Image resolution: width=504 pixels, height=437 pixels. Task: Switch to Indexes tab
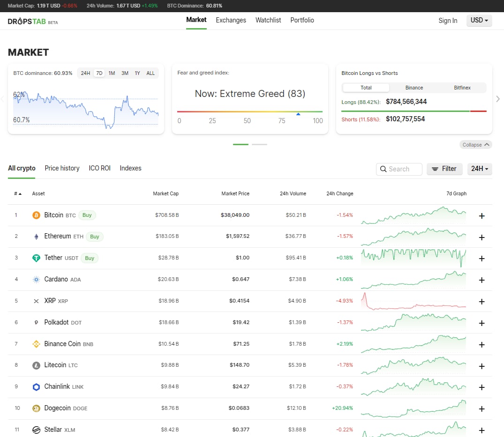[x=130, y=168]
